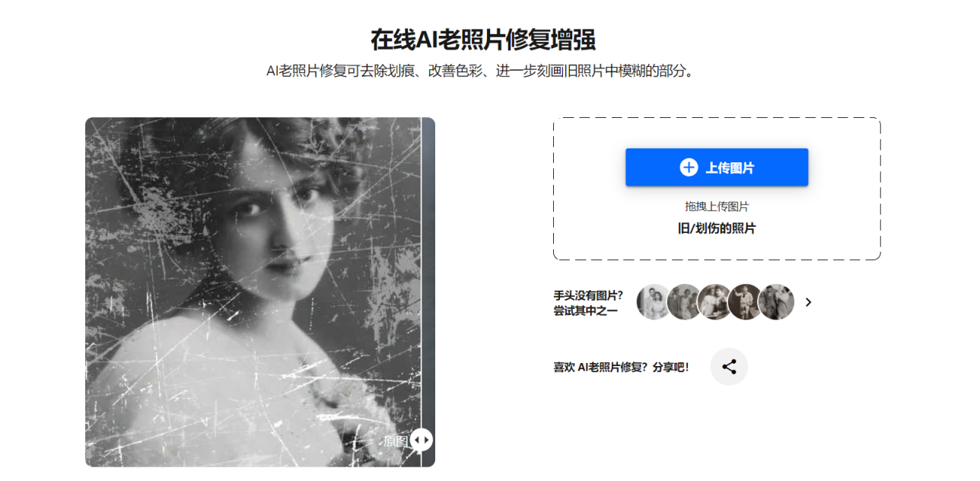Click the 原图 label on the preview image

pos(396,441)
